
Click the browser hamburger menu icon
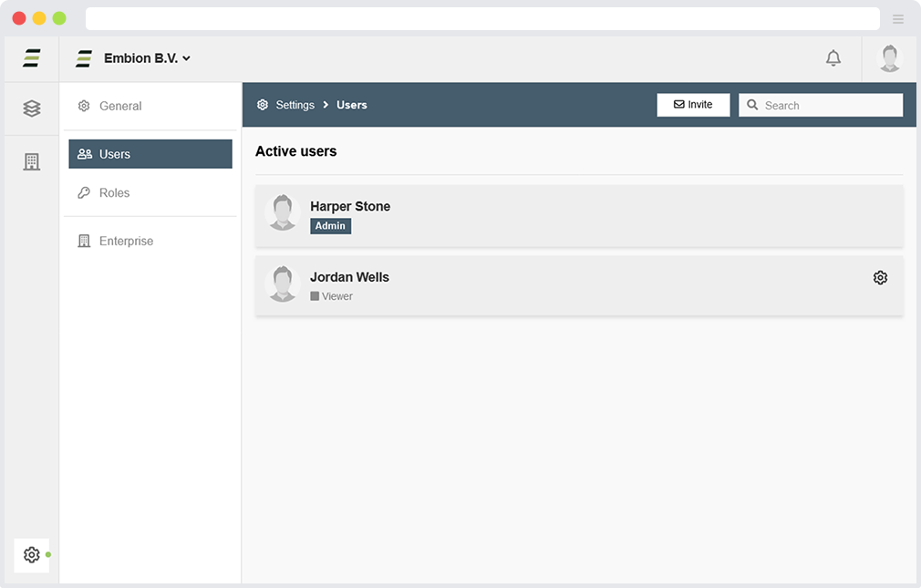[897, 19]
